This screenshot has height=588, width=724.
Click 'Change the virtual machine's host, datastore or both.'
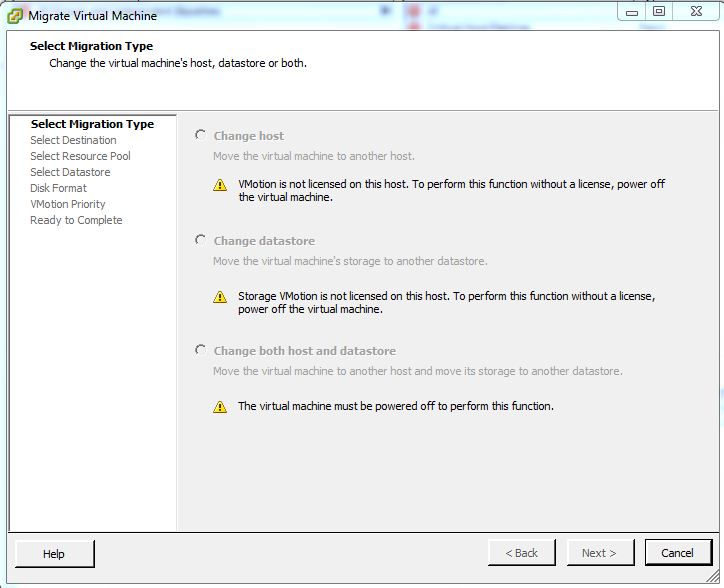pyautogui.click(x=178, y=63)
